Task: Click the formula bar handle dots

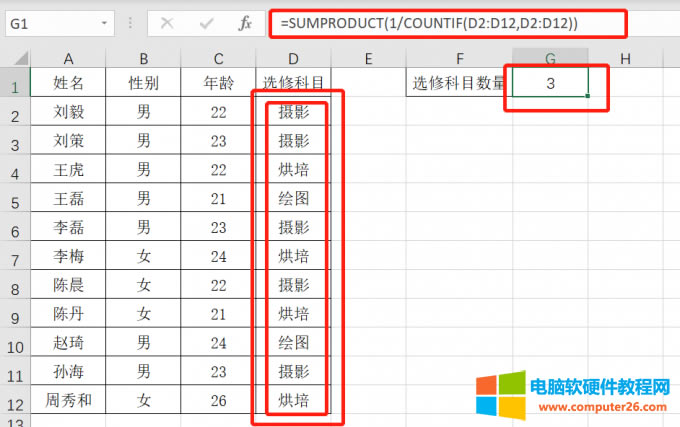Action: tap(130, 23)
